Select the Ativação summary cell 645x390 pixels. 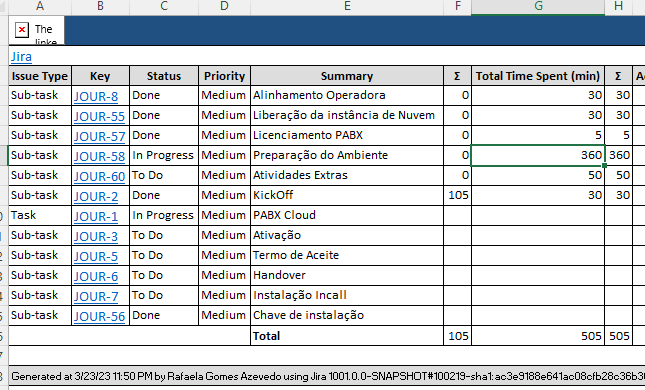347,235
